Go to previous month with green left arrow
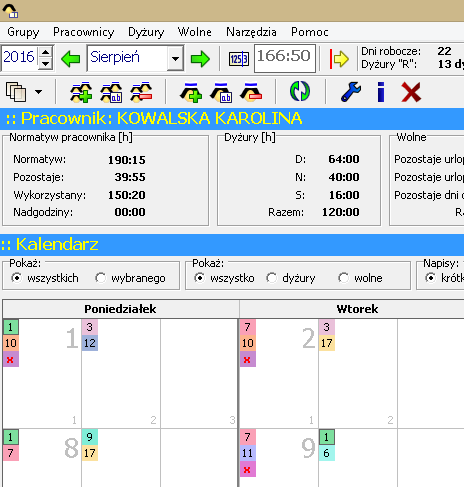Image resolution: width=464 pixels, height=487 pixels. coord(71,59)
